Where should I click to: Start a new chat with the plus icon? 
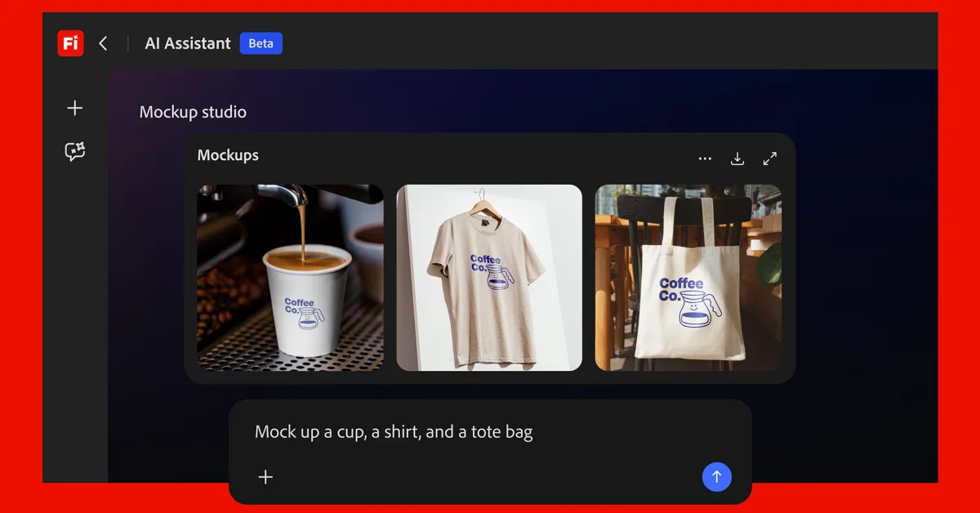click(x=74, y=107)
